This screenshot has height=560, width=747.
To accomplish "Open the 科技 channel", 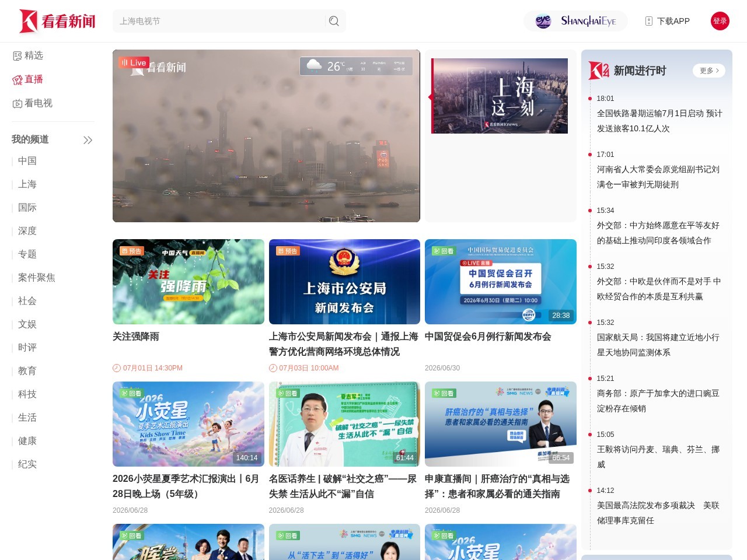I will pyautogui.click(x=27, y=394).
